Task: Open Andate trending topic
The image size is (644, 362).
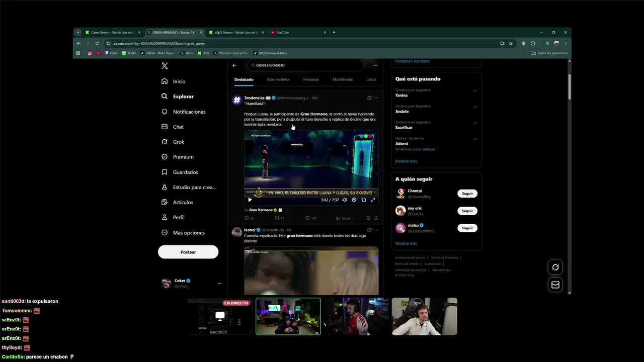Action: click(402, 112)
